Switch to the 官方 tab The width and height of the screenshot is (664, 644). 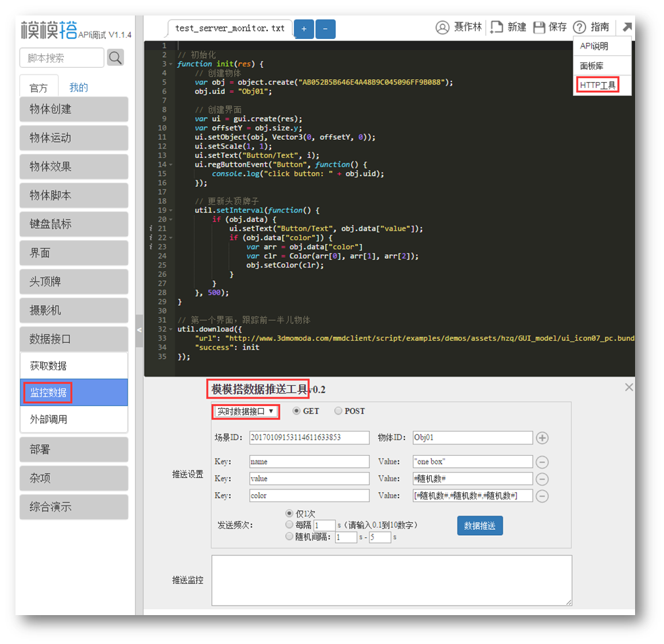38,87
